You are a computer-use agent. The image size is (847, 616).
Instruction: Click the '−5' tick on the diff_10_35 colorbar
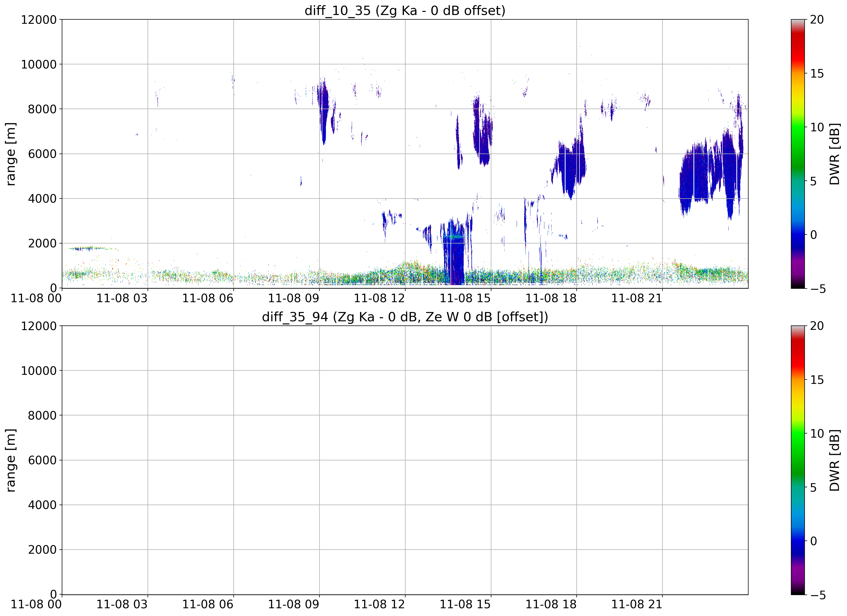coord(818,289)
